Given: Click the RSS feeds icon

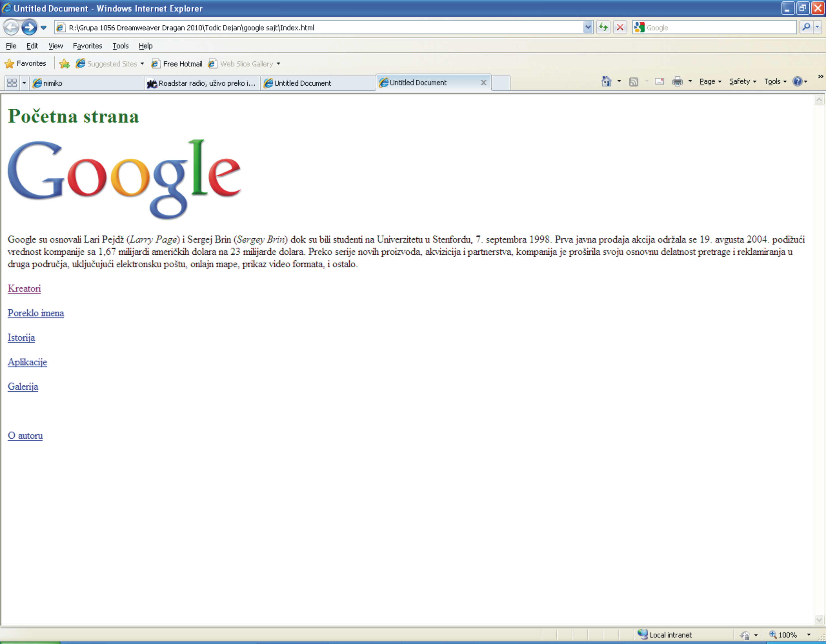Looking at the screenshot, I should pos(633,82).
